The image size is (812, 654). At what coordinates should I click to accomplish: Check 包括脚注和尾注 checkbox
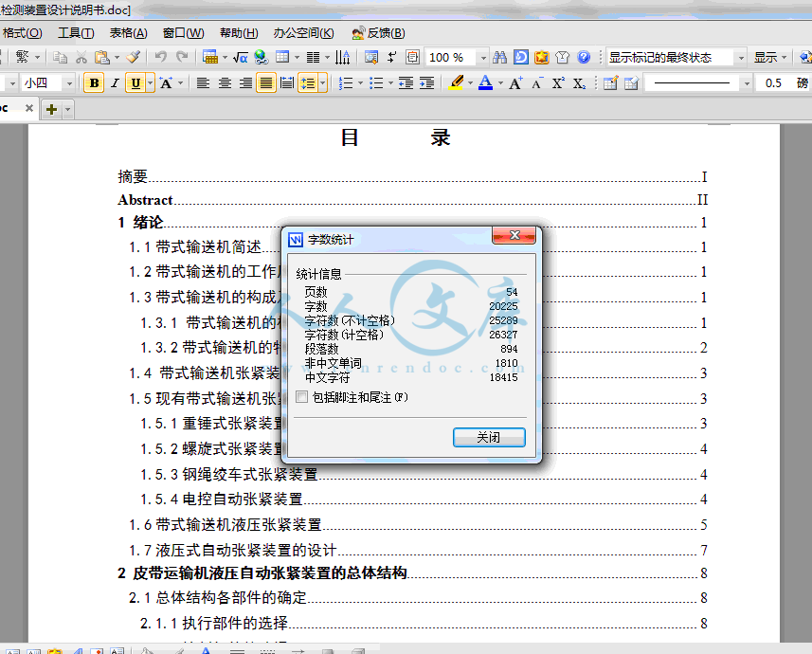pos(302,397)
